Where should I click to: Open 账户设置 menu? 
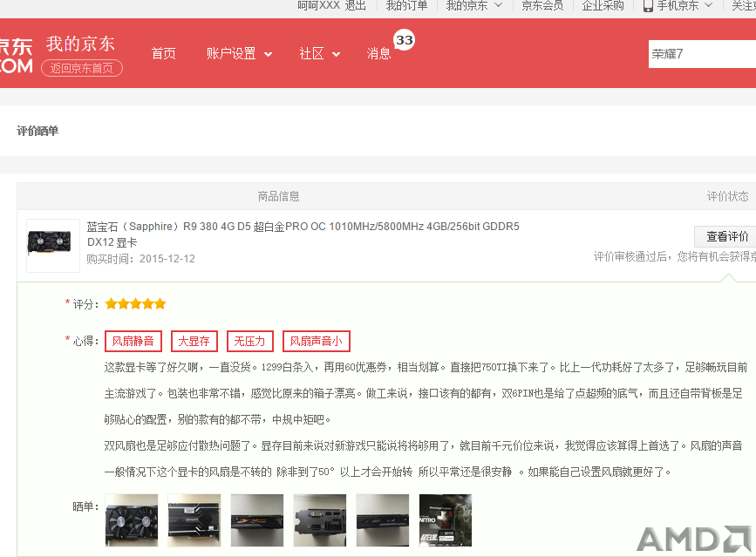click(x=231, y=53)
